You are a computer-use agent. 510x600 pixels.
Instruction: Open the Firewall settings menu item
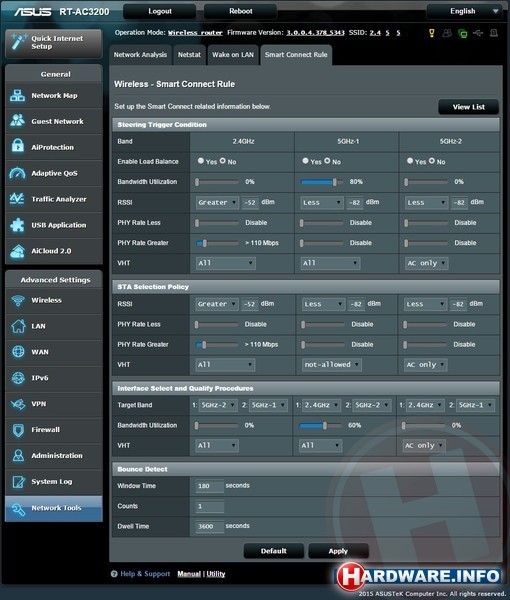54,430
